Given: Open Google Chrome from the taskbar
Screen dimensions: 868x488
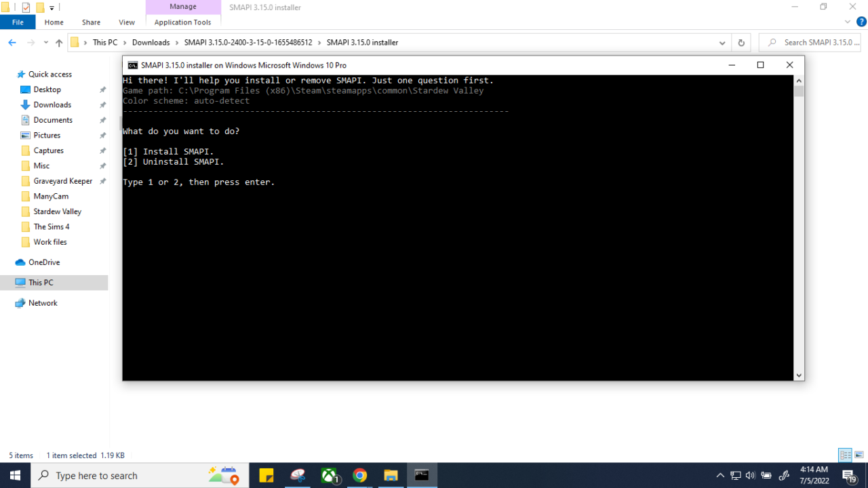Looking at the screenshot, I should (x=360, y=476).
